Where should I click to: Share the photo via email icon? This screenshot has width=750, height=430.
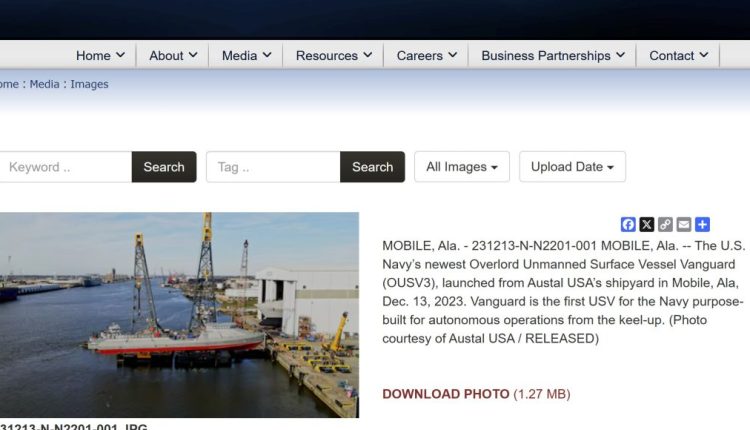click(684, 225)
